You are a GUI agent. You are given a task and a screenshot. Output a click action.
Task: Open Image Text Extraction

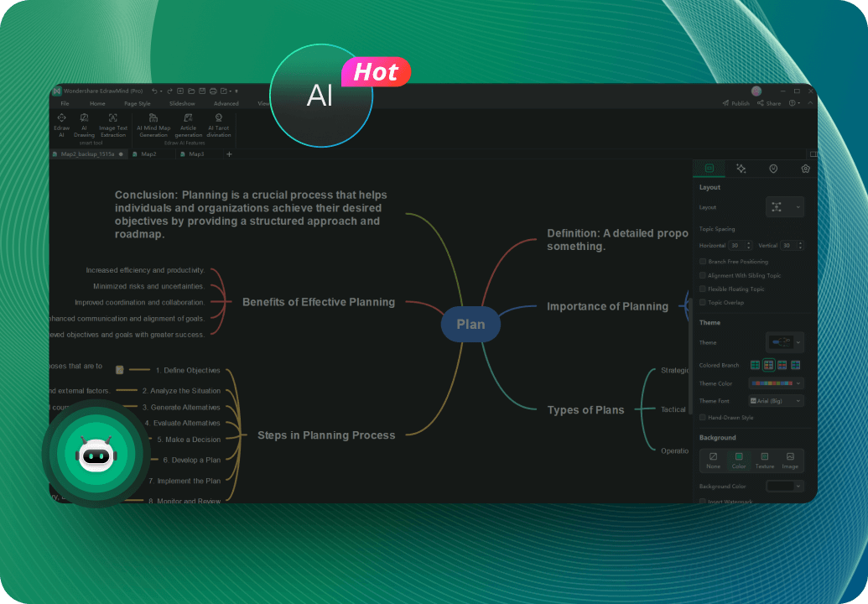tap(113, 125)
